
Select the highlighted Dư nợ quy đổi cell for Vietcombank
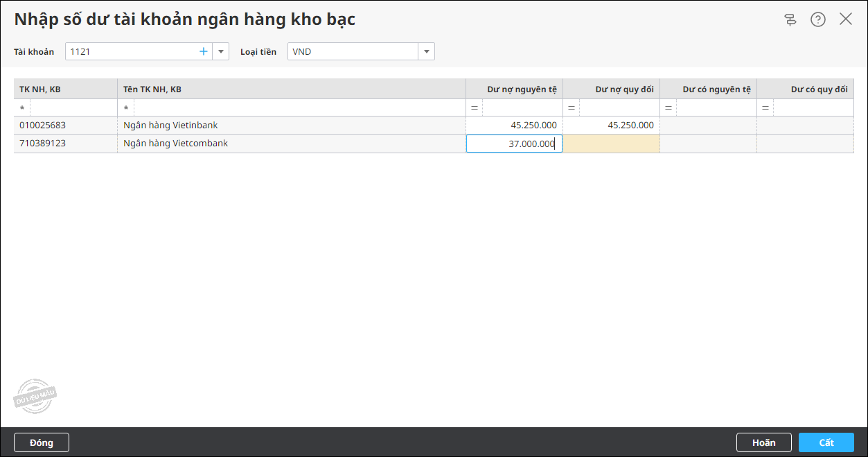611,144
